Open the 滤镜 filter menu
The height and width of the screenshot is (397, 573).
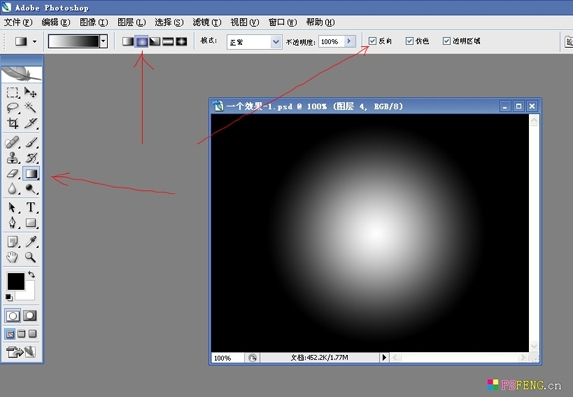pyautogui.click(x=207, y=22)
